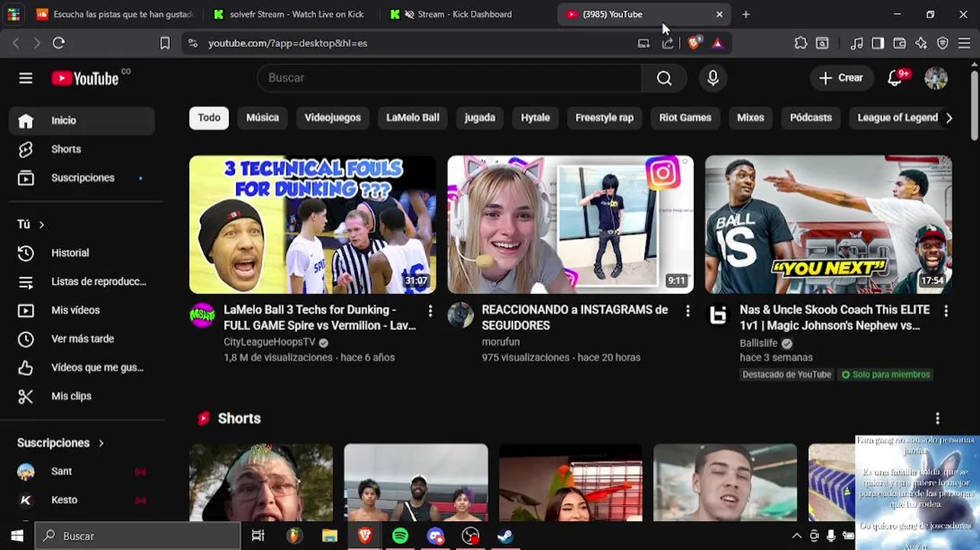Open Mis vídeos

click(x=82, y=310)
